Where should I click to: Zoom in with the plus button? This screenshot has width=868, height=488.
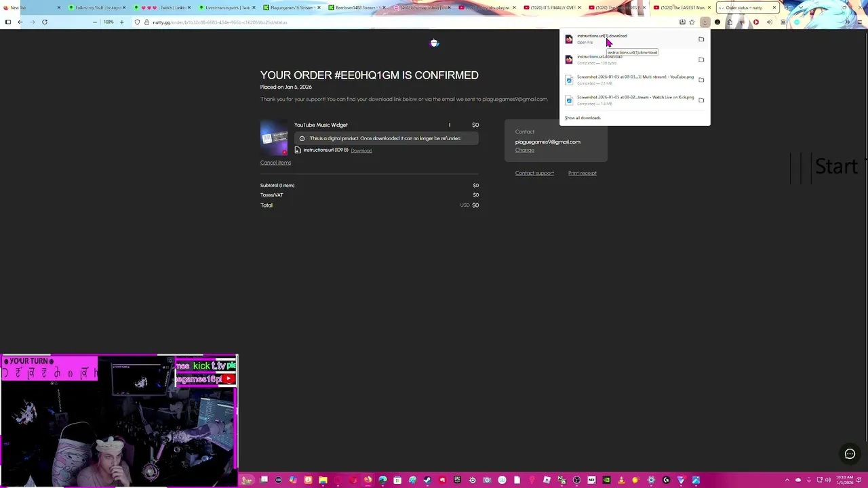click(x=121, y=22)
